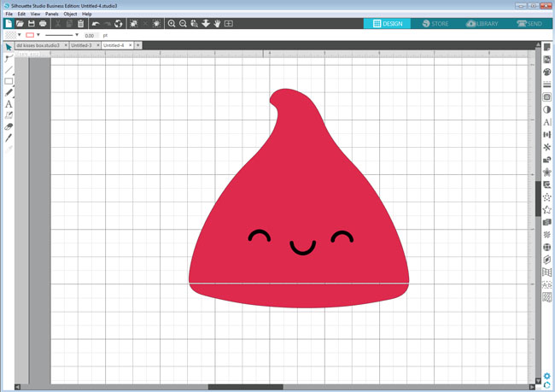Switch to the dd kisses box.studio3 tab

pos(38,44)
